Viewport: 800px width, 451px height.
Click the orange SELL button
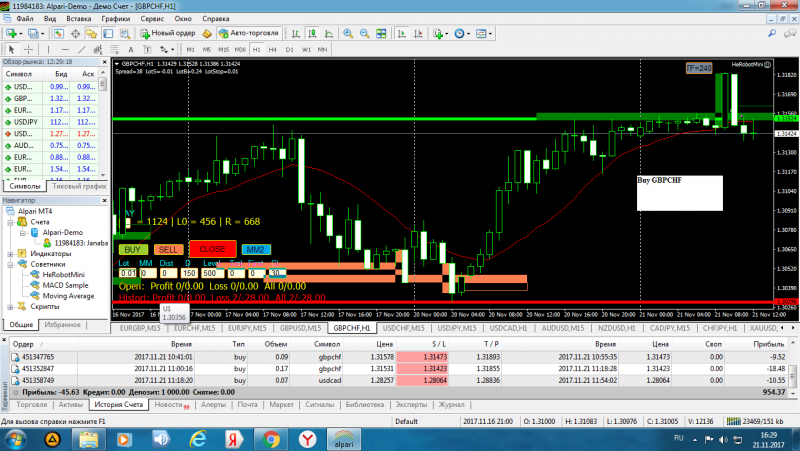(x=168, y=249)
